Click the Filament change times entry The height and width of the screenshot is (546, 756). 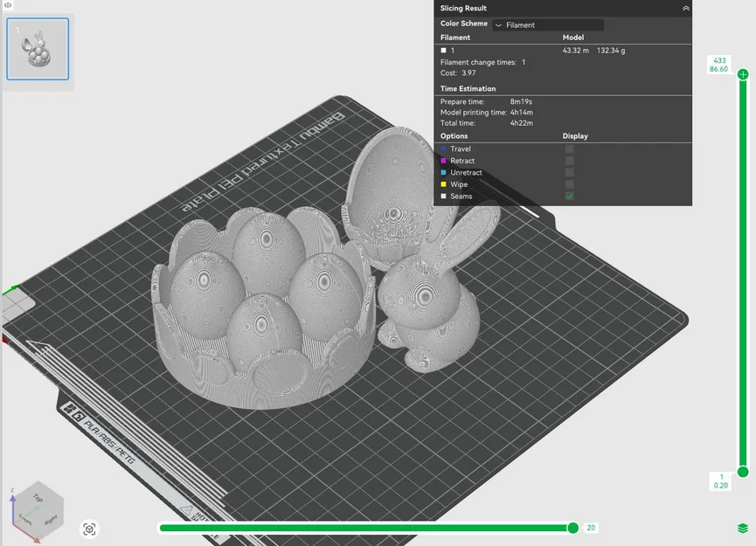tap(483, 62)
